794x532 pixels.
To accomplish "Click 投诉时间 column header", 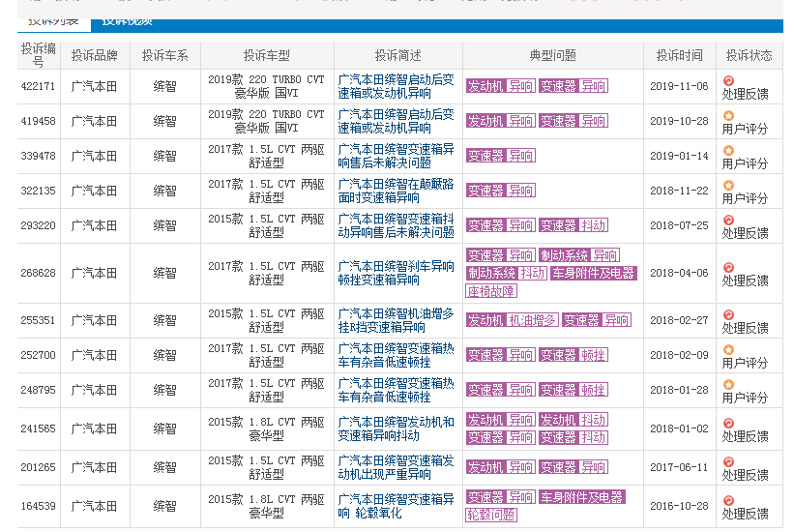I will pos(679,55).
